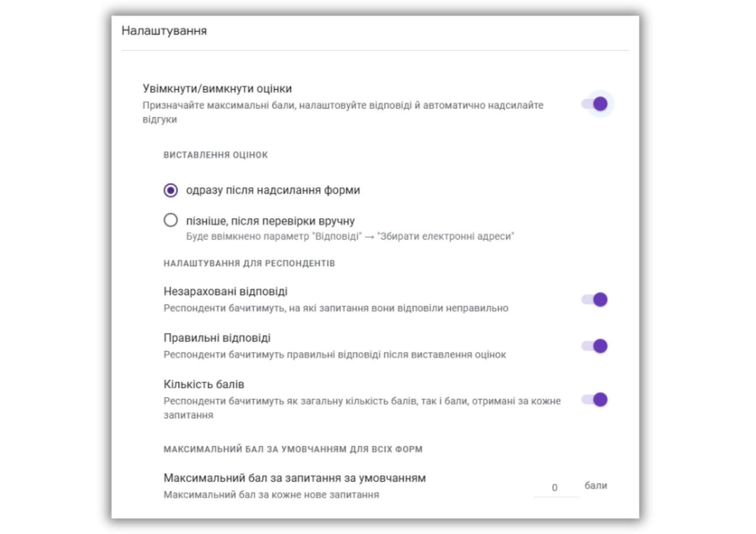Viewport: 756px width, 534px height.
Task: Select radio button "одразу після надсилання форми"
Action: (171, 190)
